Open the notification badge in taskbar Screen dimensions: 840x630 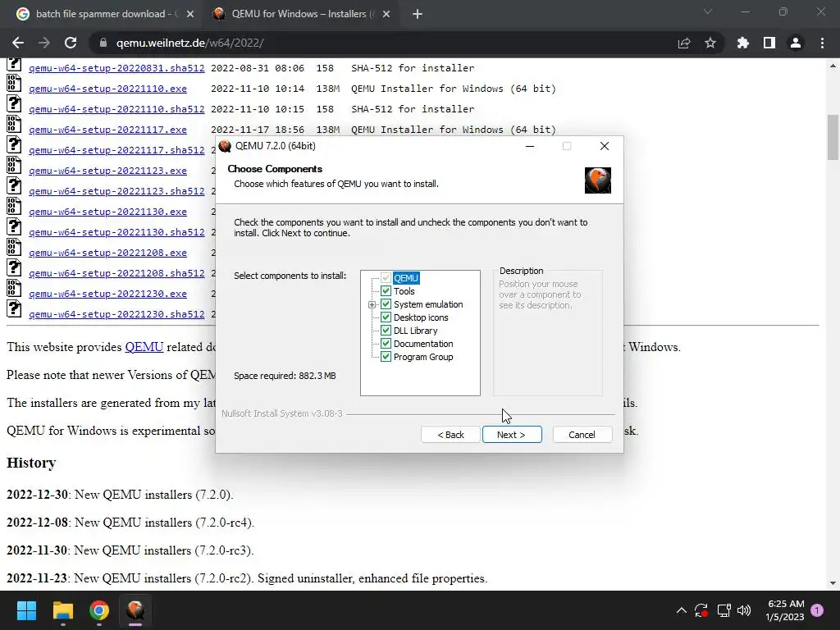point(817,609)
